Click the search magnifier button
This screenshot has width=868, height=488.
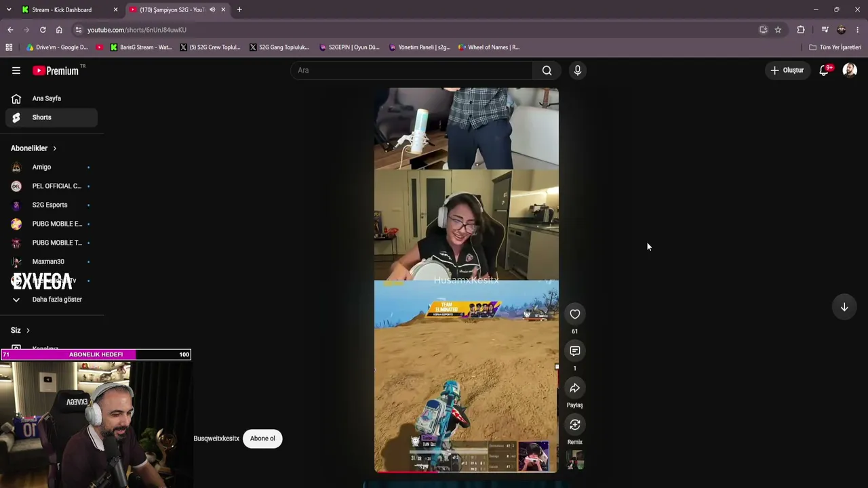pos(547,70)
